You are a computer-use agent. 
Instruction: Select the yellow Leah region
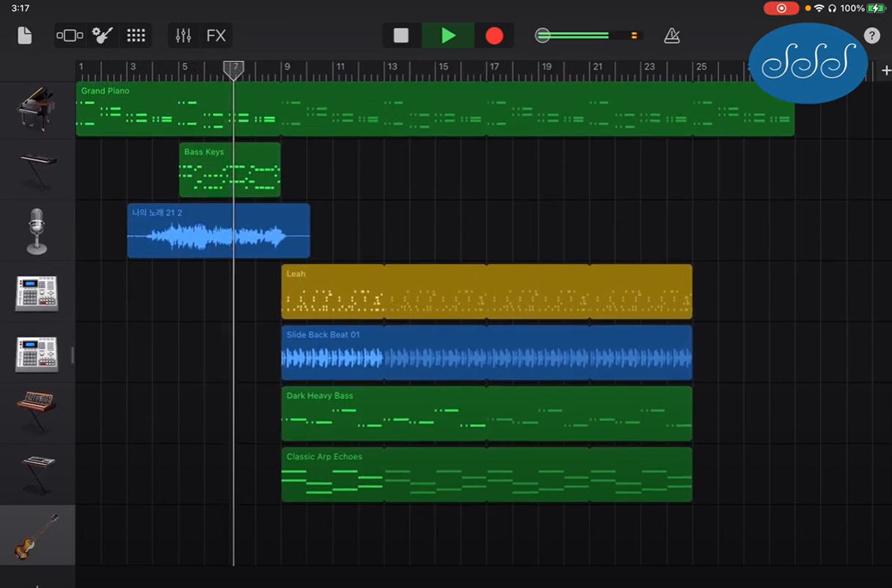tap(486, 291)
